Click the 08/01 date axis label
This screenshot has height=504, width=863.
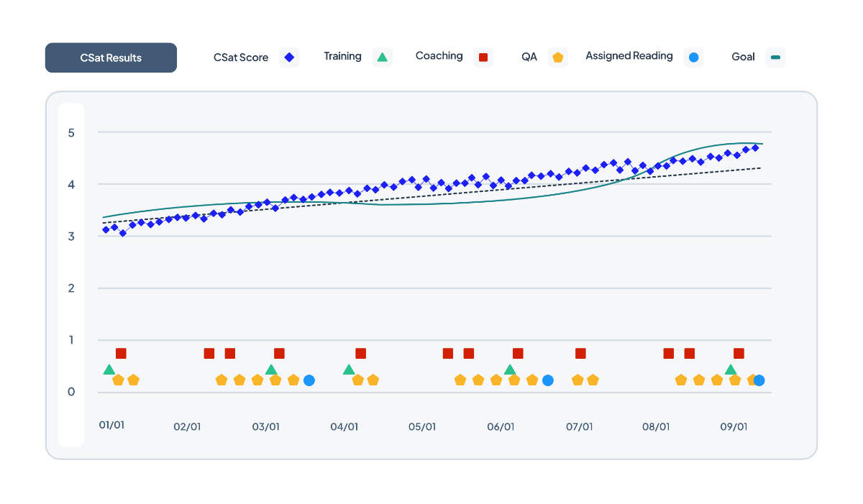(656, 427)
